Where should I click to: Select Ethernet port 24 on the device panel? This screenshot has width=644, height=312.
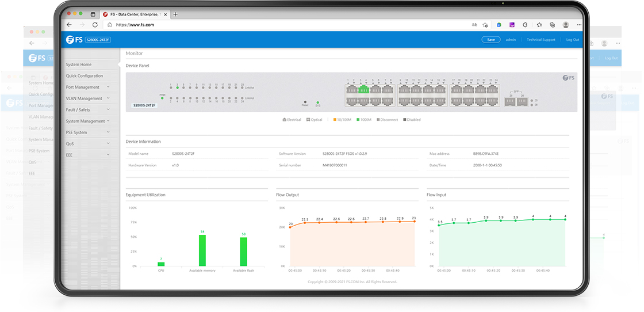point(492,101)
